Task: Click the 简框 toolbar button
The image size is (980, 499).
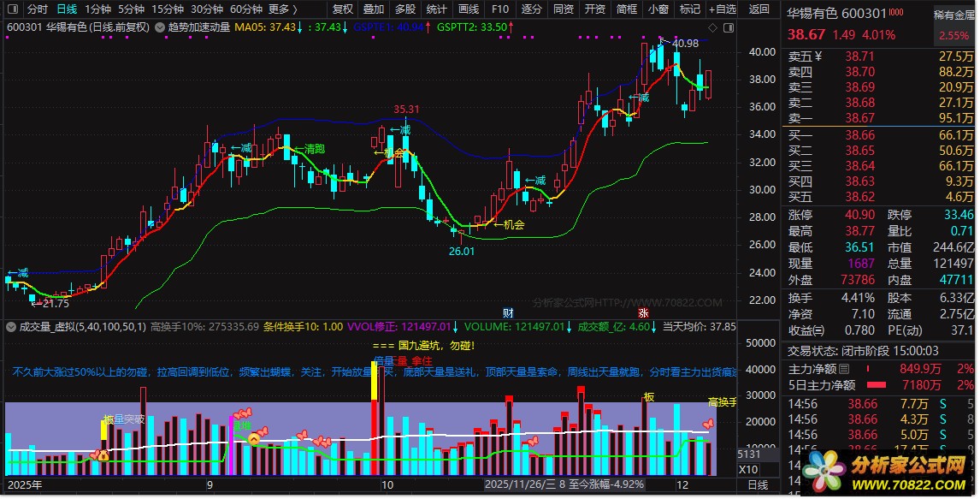Action: (627, 9)
